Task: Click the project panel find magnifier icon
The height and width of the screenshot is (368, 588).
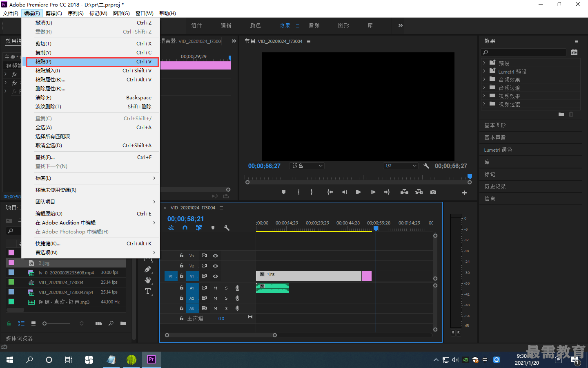Action: click(111, 323)
